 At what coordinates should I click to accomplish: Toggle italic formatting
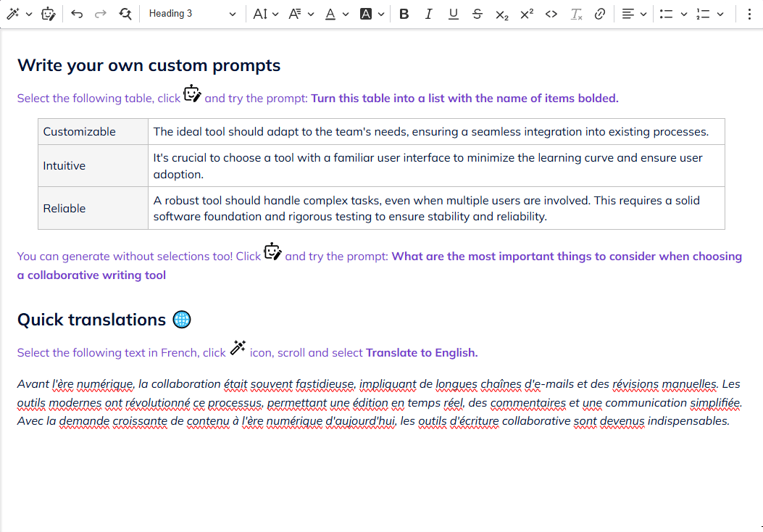pos(429,14)
